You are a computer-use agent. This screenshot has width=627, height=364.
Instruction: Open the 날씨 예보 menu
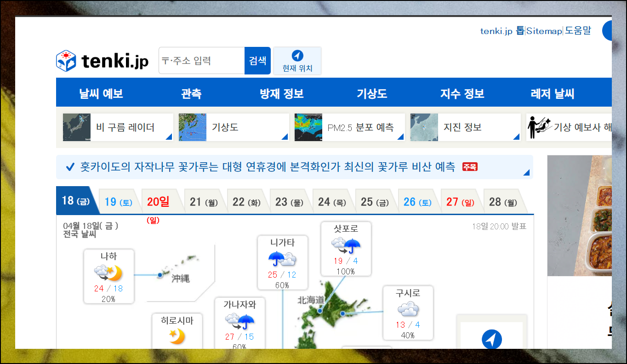[x=101, y=94]
